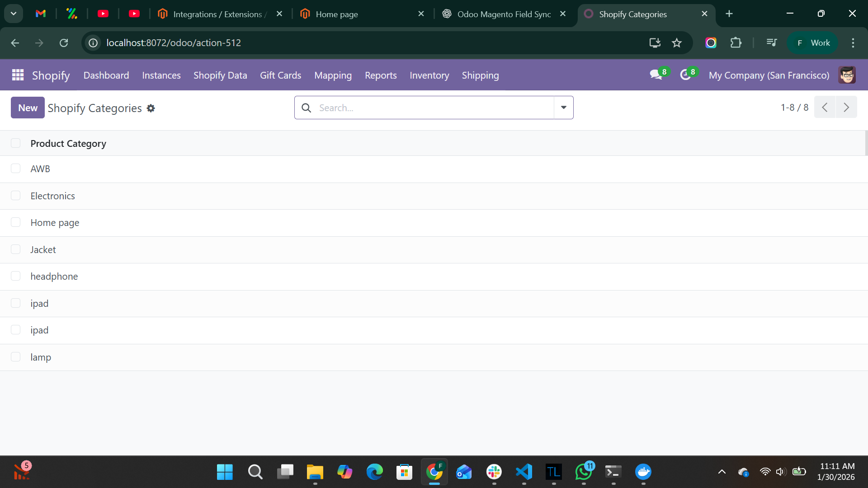Screen dimensions: 868x488
Task: Open a new browser tab
Action: 729,14
